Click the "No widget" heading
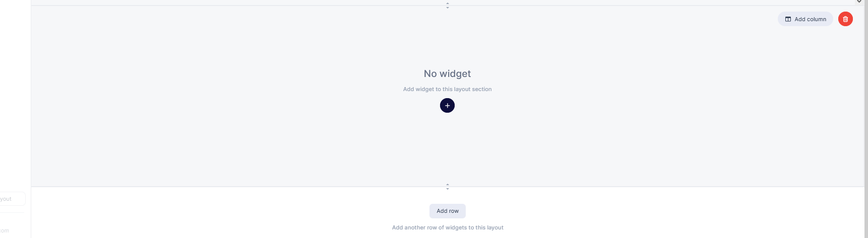 [x=447, y=73]
